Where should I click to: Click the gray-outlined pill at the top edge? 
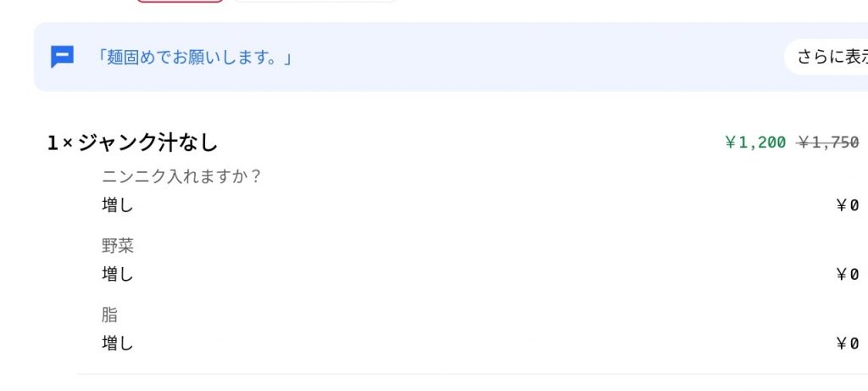[x=314, y=1]
